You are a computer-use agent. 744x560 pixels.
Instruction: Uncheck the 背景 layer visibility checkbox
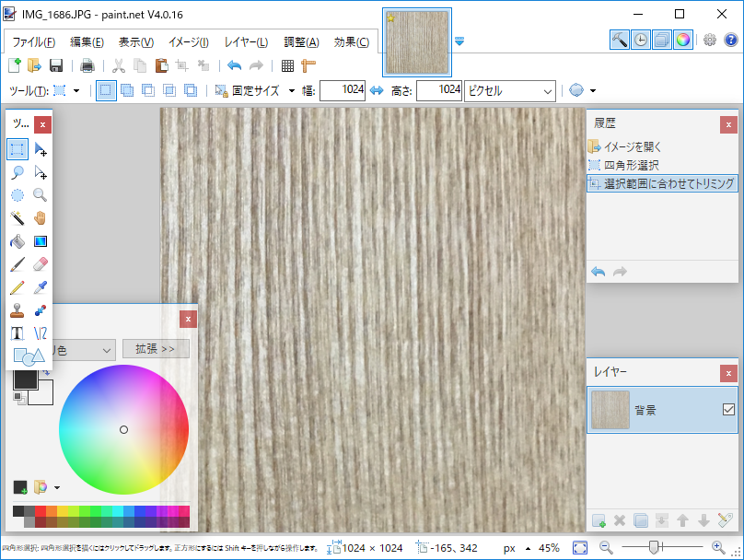click(x=729, y=409)
